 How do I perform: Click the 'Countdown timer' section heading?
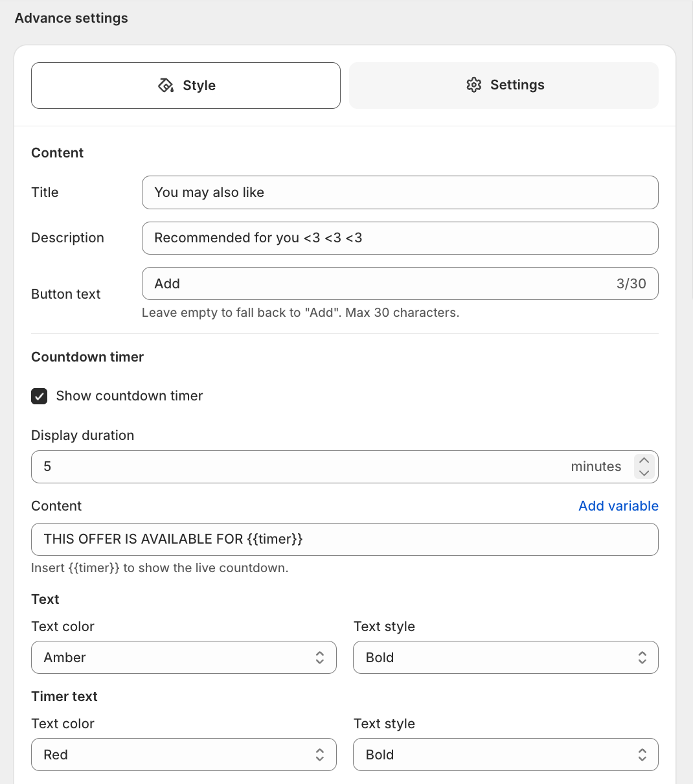[x=87, y=357]
